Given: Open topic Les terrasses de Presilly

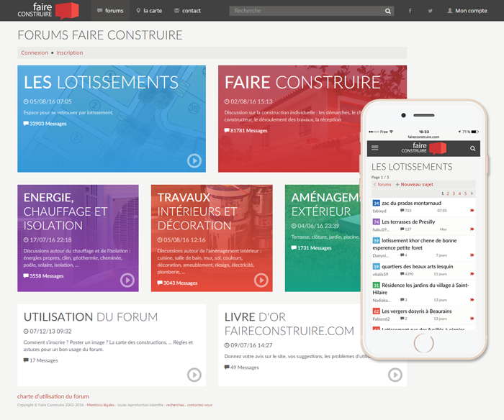Looking at the screenshot, I should pyautogui.click(x=408, y=222).
